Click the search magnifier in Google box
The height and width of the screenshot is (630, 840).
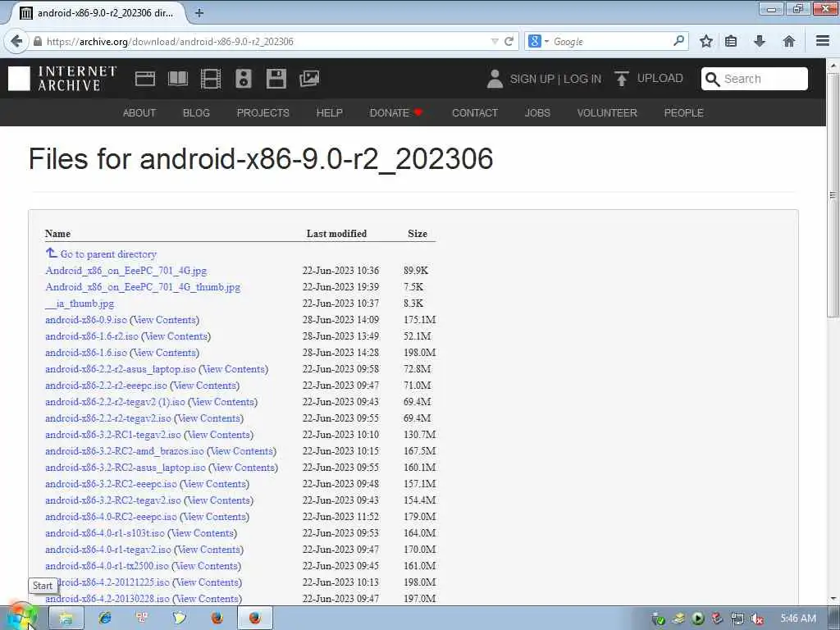tap(678, 41)
